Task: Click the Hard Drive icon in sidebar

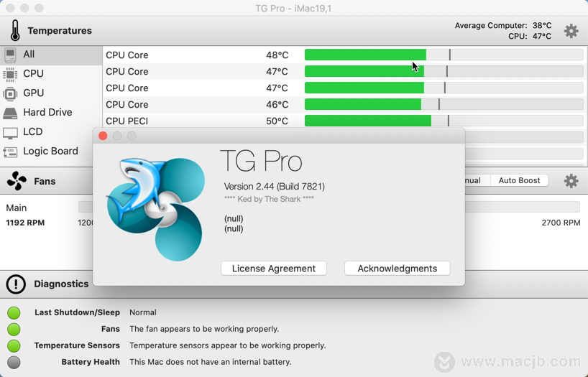Action: pyautogui.click(x=10, y=113)
